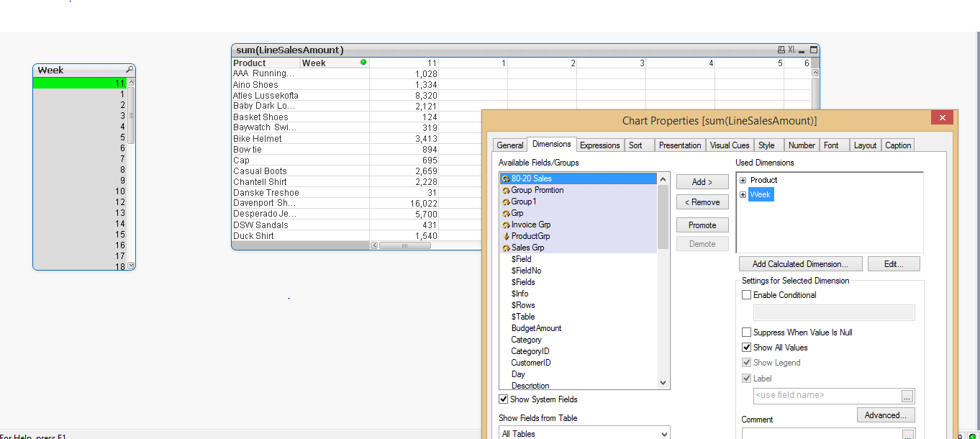Switch to the Expressions tab
The width and height of the screenshot is (980, 439).
[x=599, y=145]
